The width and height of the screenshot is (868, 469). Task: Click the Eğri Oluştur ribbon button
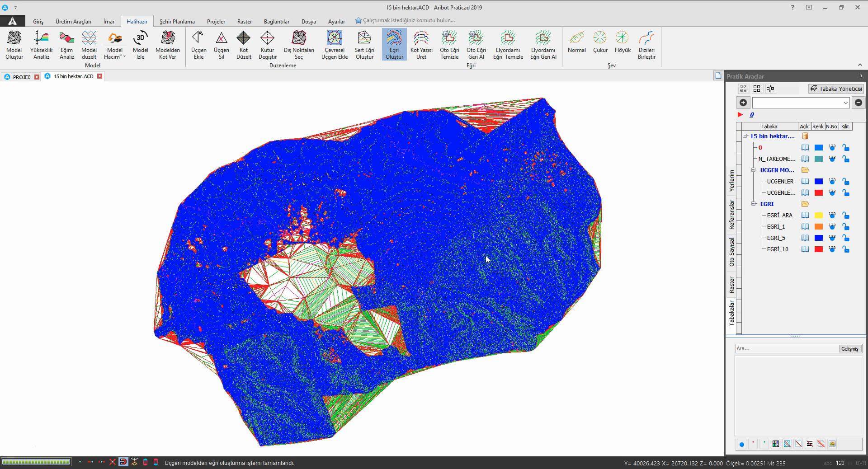point(394,45)
